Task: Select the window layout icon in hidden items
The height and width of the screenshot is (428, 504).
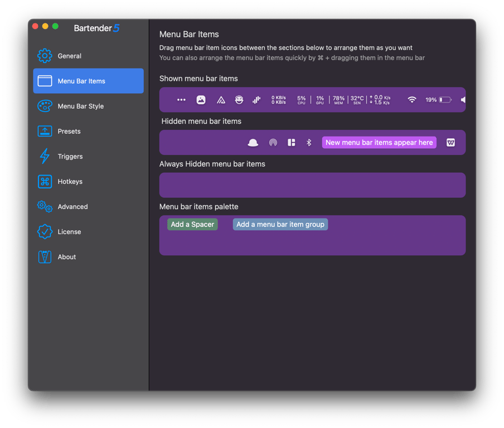Action: (x=292, y=142)
